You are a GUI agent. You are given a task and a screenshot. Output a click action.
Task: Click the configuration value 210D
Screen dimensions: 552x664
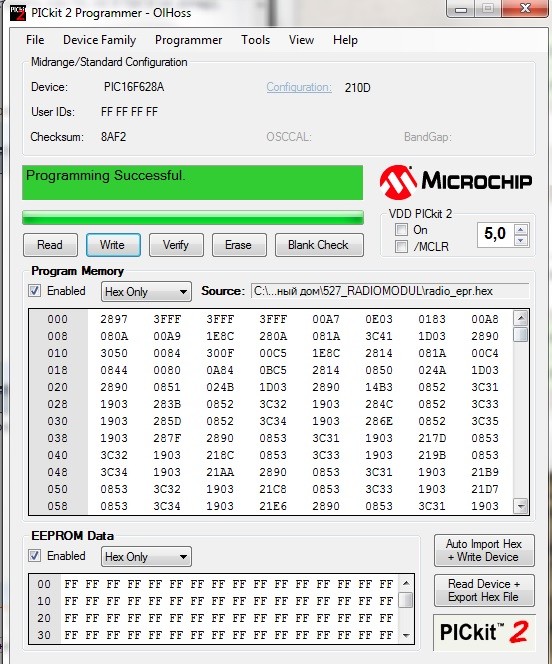click(358, 88)
